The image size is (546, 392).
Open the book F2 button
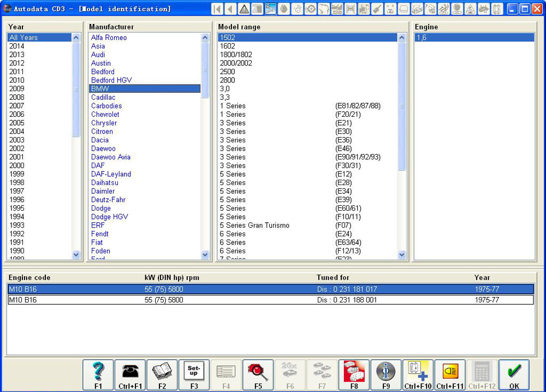(162, 375)
